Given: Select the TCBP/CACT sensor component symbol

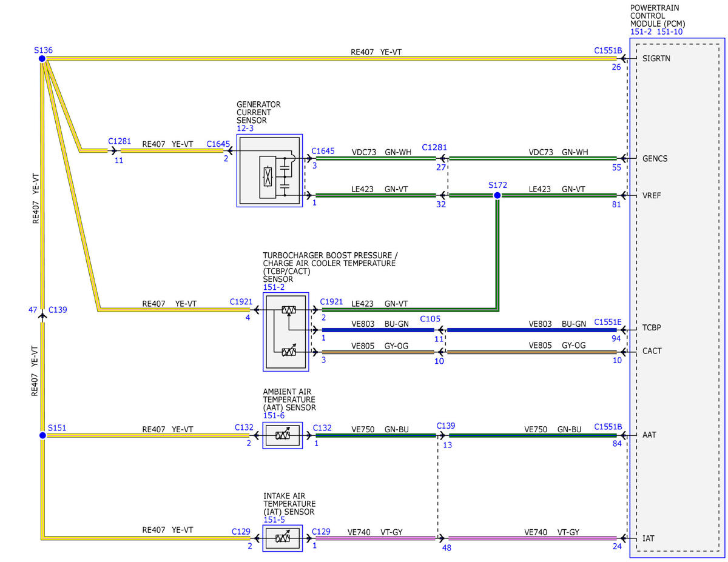Looking at the screenshot, I should [x=286, y=332].
